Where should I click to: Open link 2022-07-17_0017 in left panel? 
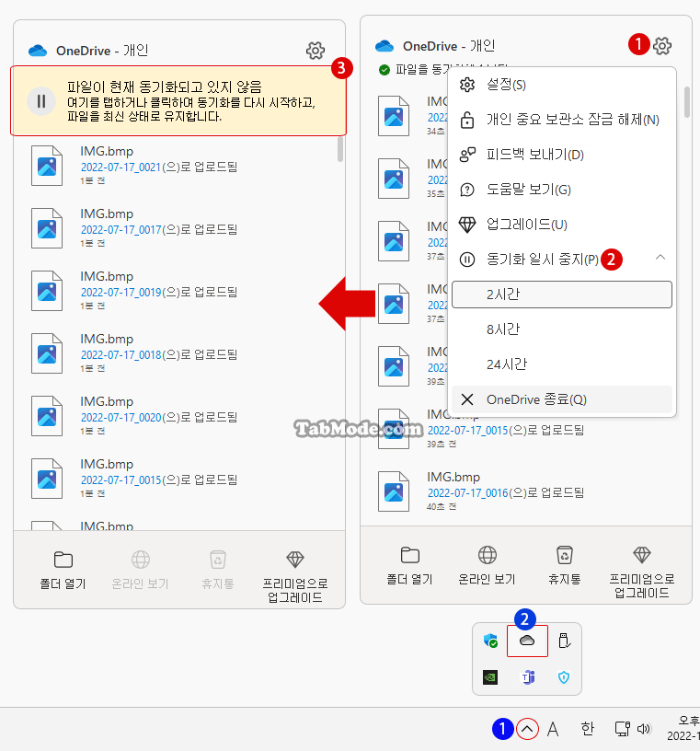click(120, 230)
